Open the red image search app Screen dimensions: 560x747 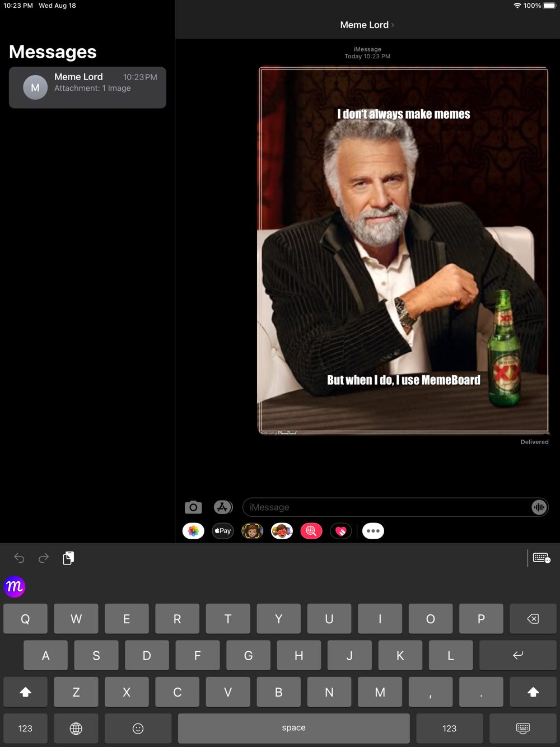point(311,531)
